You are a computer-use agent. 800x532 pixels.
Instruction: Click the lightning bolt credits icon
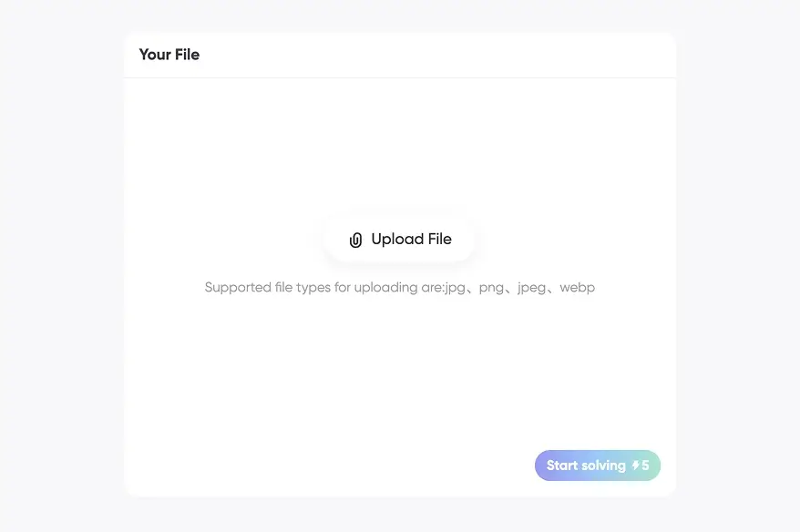click(x=635, y=465)
